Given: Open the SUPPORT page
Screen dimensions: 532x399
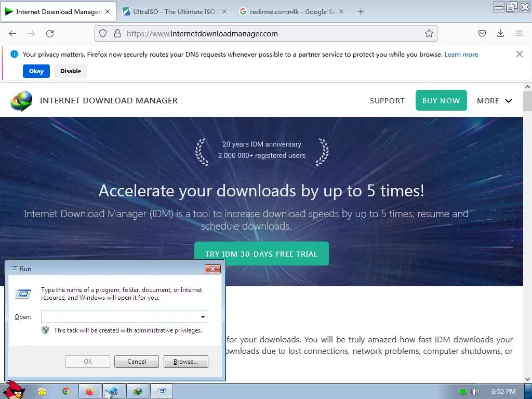Looking at the screenshot, I should coord(387,101).
